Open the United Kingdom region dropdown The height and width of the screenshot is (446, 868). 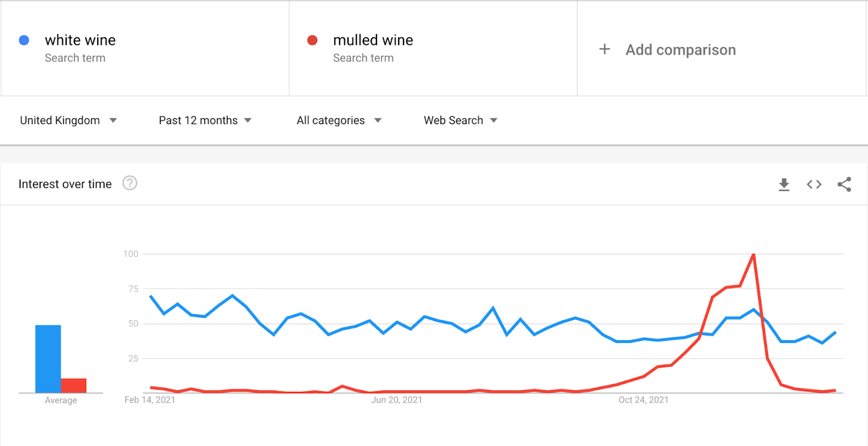point(68,120)
